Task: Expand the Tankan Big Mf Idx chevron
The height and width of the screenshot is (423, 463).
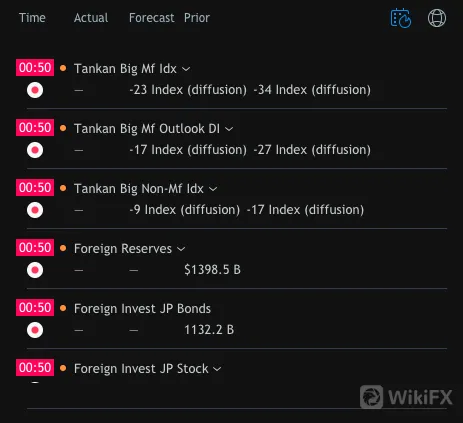Action: pyautogui.click(x=186, y=69)
